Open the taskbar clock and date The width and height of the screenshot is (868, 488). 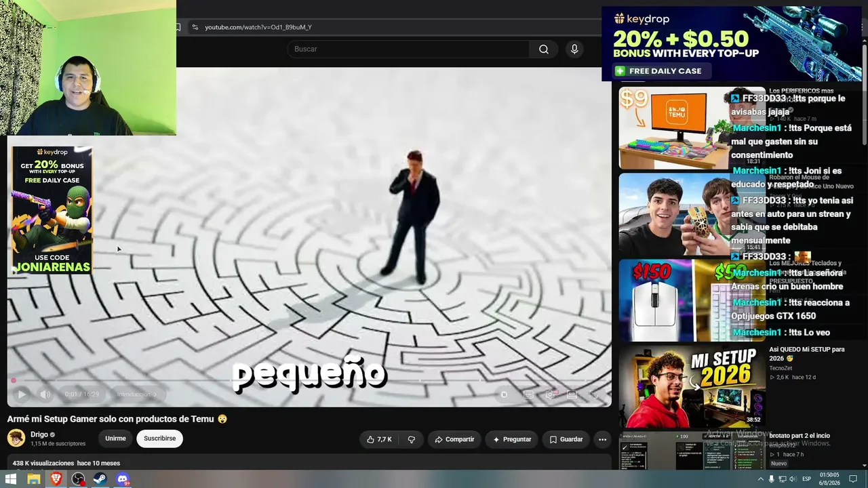829,479
